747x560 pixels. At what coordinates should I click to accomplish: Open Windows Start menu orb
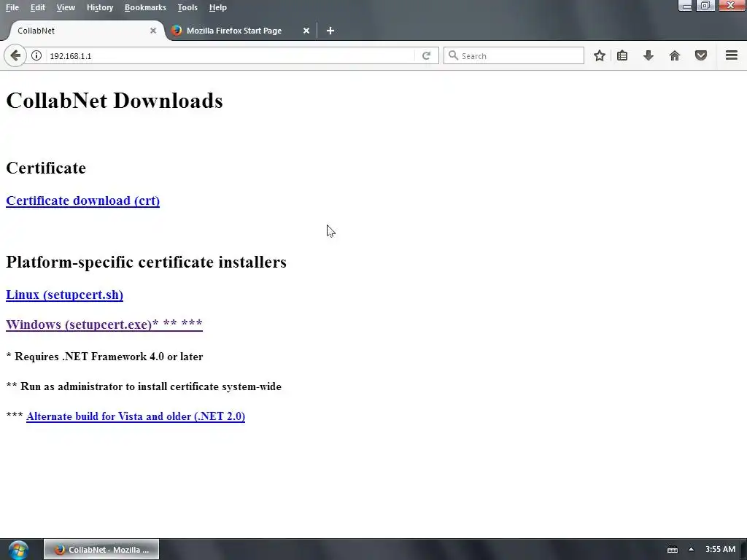click(18, 550)
